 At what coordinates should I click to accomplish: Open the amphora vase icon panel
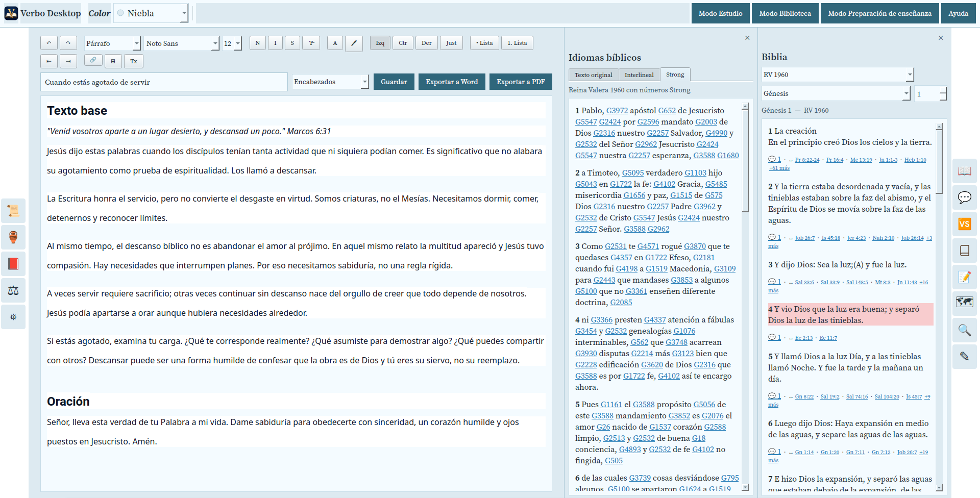[13, 237]
